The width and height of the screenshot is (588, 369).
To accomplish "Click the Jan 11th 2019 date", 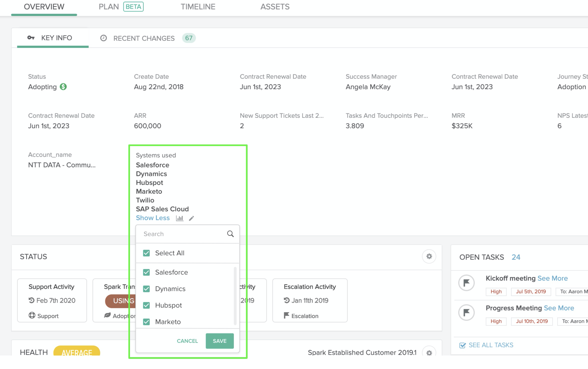I will point(310,300).
